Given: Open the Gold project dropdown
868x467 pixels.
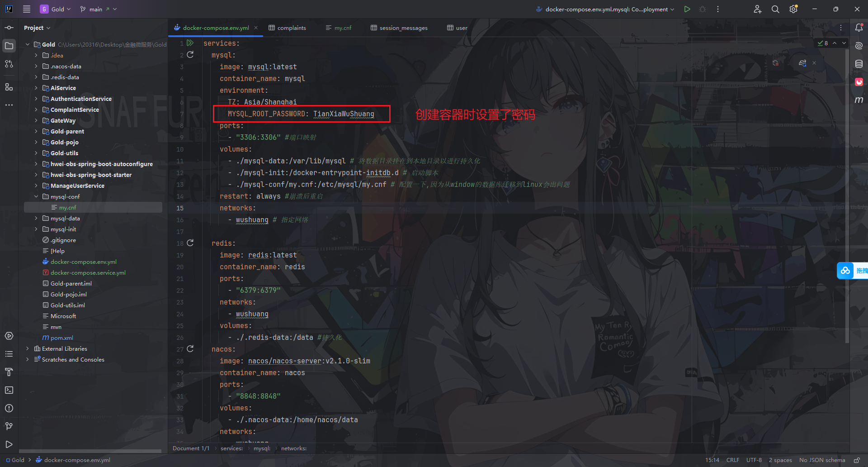Looking at the screenshot, I should pyautogui.click(x=56, y=9).
